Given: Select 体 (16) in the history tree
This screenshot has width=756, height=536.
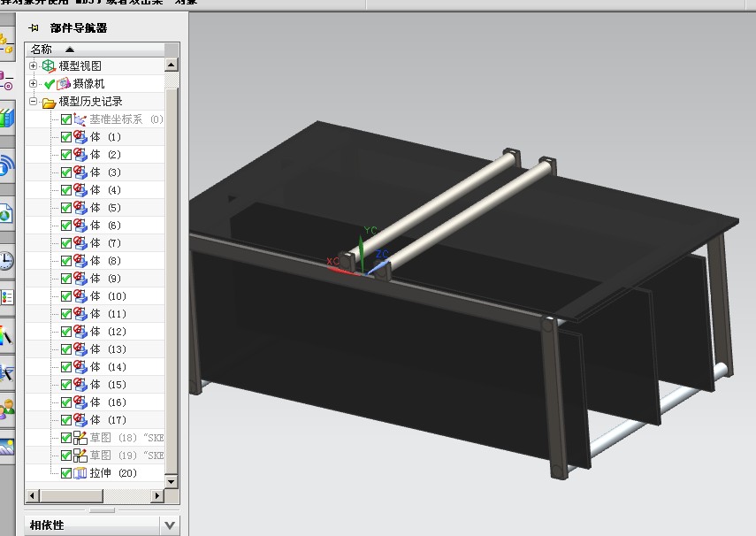Looking at the screenshot, I should point(108,402).
